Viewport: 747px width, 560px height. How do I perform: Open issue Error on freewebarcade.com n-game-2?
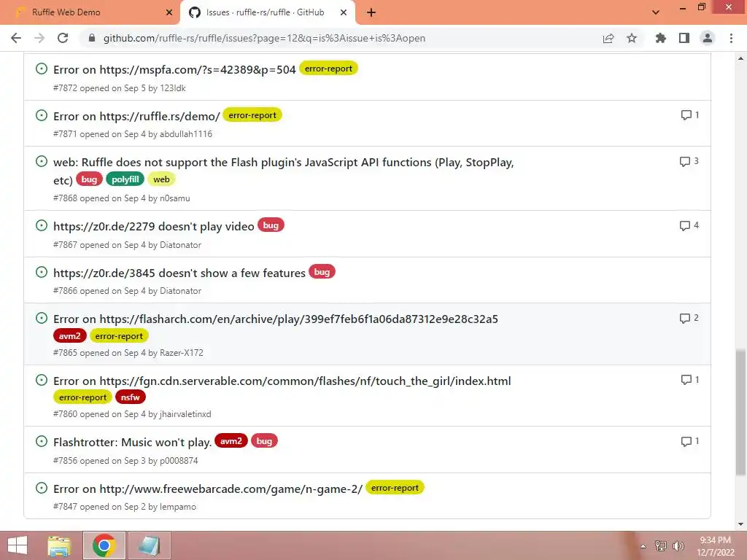(208, 489)
